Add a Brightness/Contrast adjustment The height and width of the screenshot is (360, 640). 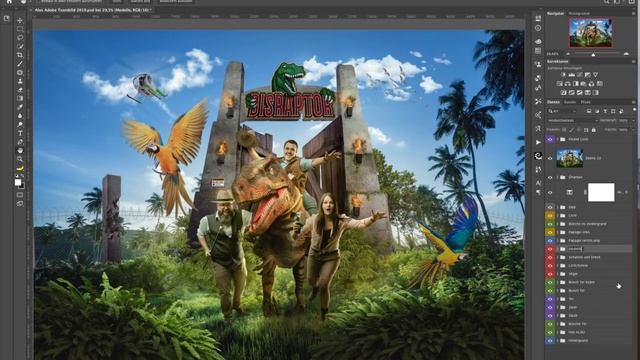coord(564,75)
